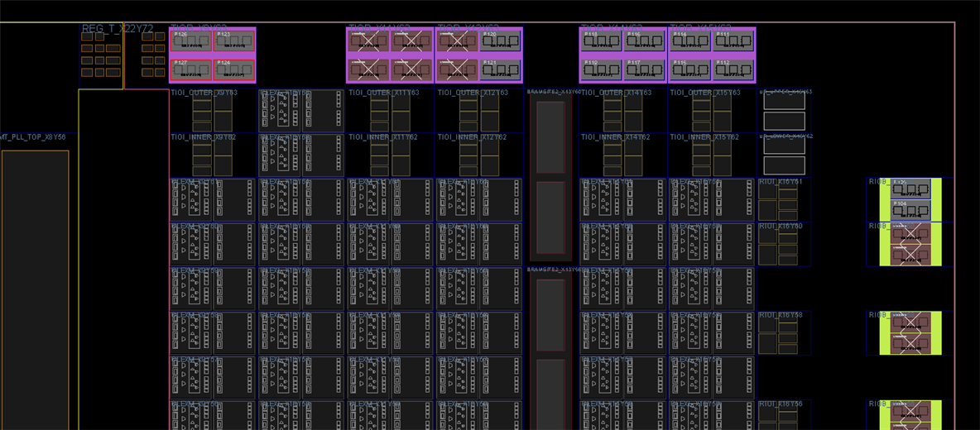Click the REG_T_X22Y72 label
The height and width of the screenshot is (430, 980).
coord(118,29)
